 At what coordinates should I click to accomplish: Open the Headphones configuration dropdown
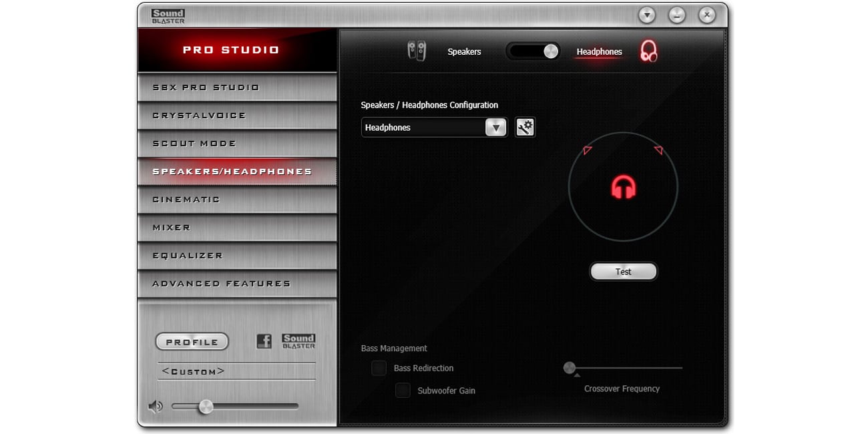(x=495, y=127)
